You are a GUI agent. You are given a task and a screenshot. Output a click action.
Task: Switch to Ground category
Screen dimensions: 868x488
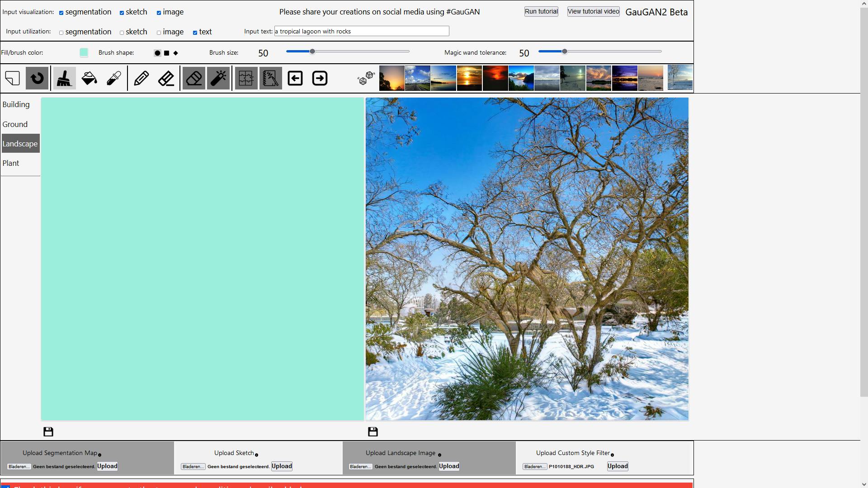coord(15,124)
